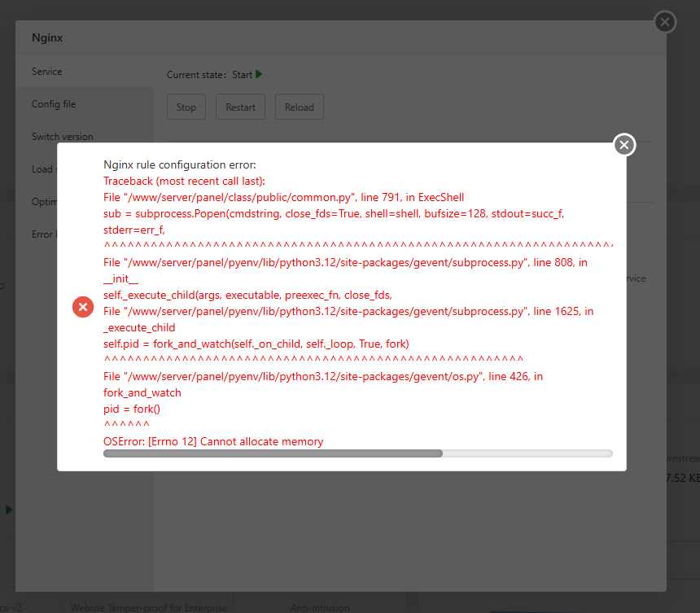
Task: Click the Restart button
Action: [x=240, y=107]
